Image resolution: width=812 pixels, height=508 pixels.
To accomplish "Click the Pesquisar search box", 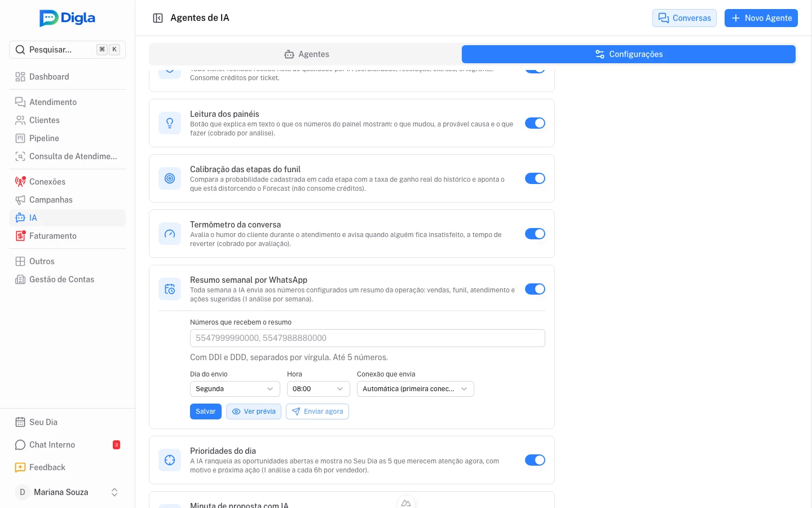I will point(67,50).
